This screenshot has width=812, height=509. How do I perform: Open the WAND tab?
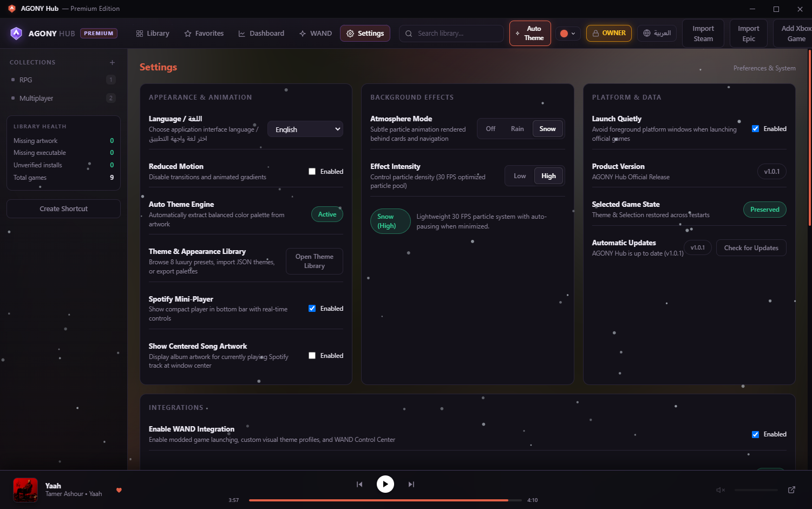(316, 34)
